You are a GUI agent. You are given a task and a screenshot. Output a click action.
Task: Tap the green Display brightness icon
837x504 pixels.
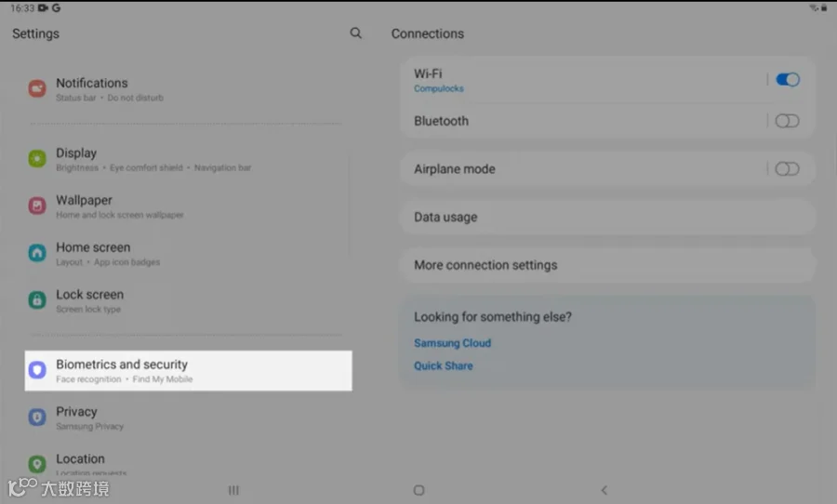click(x=37, y=159)
